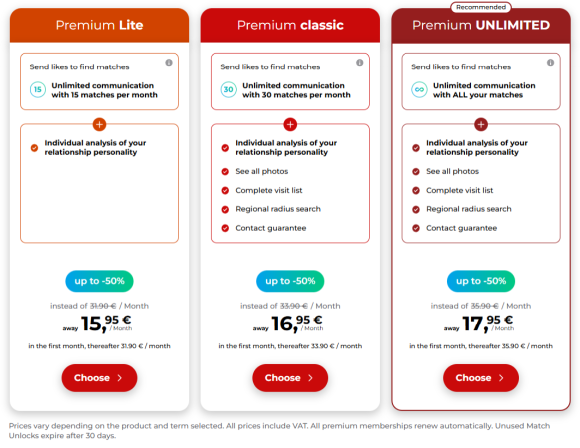The image size is (580, 448).
Task: Expand dark red plus under Premium UNLIMITED
Action: pos(481,124)
